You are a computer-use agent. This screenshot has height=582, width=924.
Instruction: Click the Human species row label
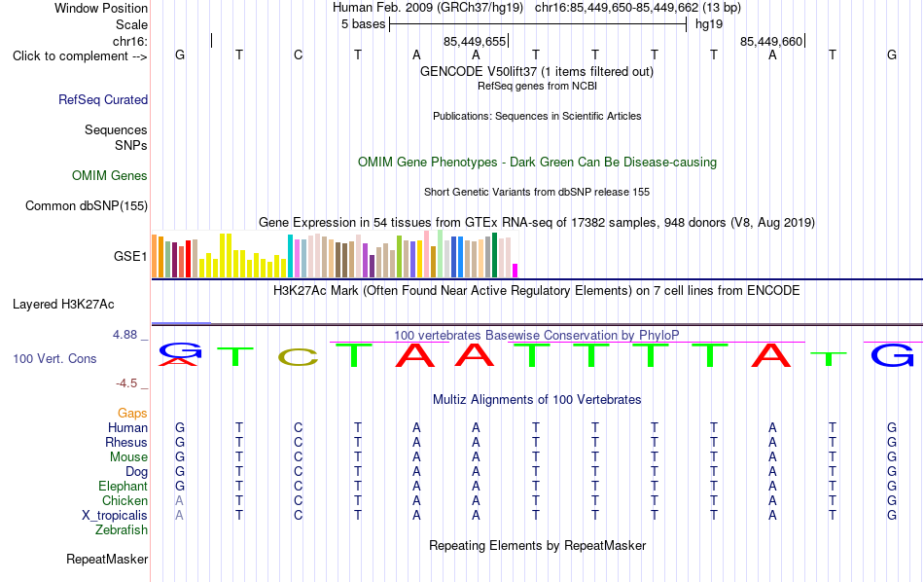127,427
